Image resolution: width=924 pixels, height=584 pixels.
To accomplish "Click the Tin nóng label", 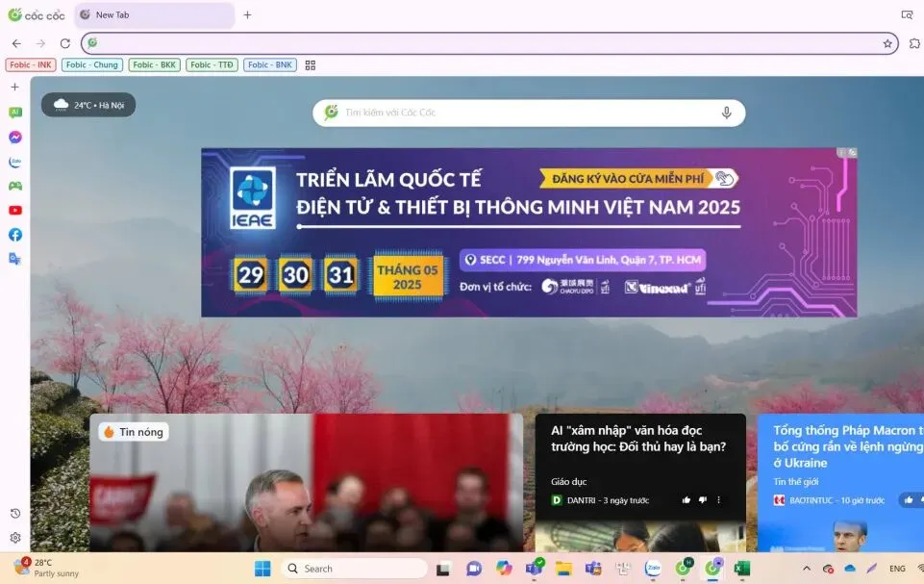I will click(134, 432).
